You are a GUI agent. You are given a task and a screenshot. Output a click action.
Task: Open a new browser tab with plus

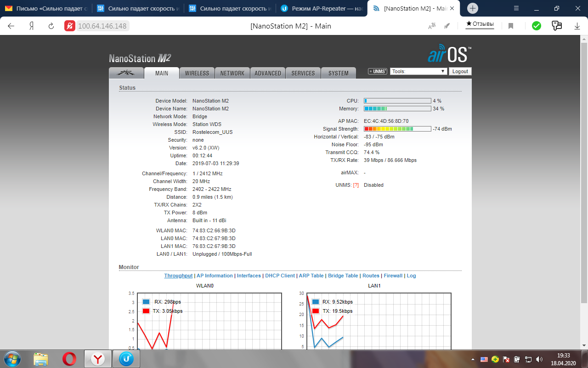[x=472, y=8]
